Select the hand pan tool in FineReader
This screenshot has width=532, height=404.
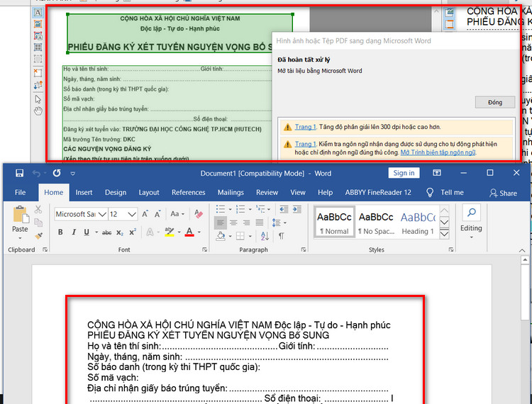click(38, 111)
